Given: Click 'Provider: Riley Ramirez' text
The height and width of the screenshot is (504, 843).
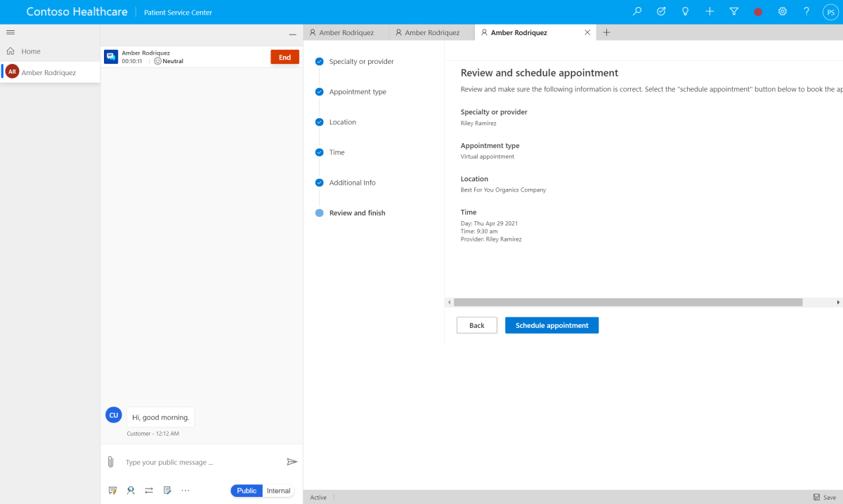Looking at the screenshot, I should (x=491, y=239).
